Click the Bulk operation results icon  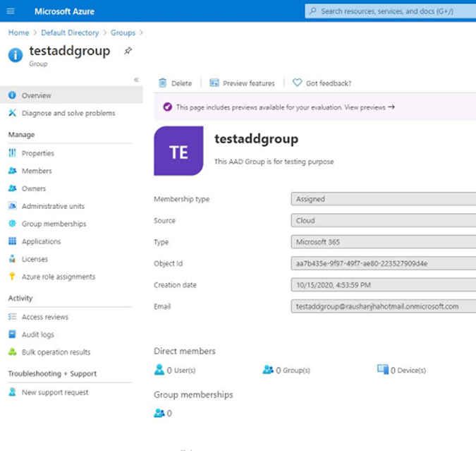[12, 352]
